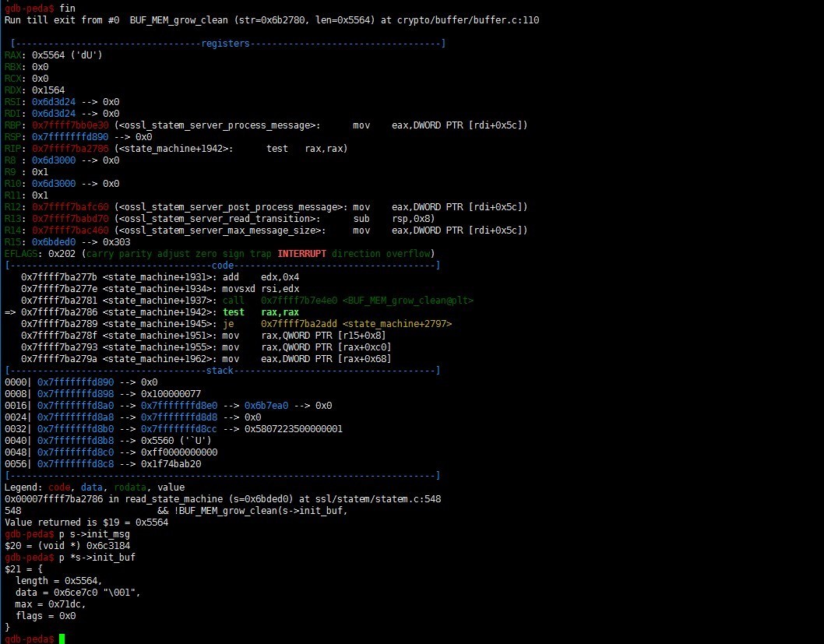Click the red 'code' word in the Legend
Viewport: 824px width, 644px height.
pos(60,487)
